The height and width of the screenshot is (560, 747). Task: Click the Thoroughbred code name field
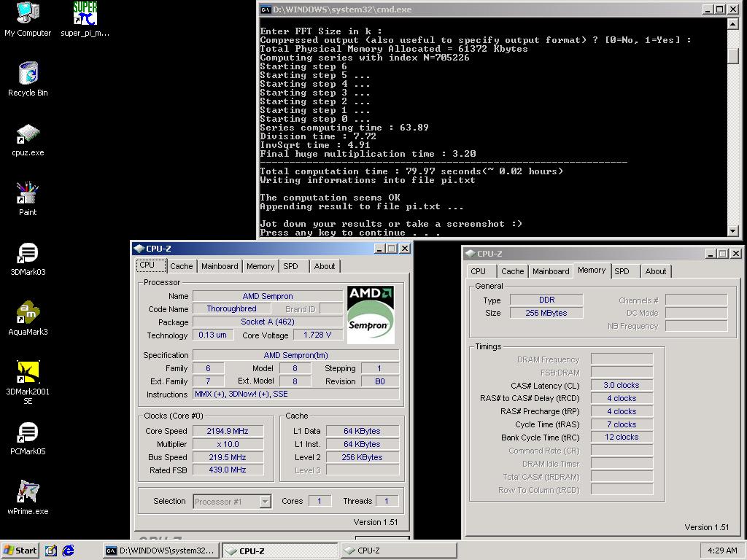click(231, 308)
